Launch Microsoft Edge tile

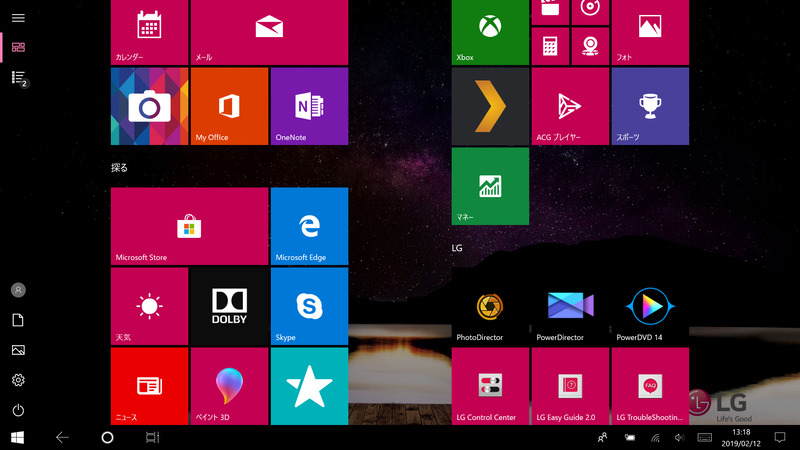point(310,226)
